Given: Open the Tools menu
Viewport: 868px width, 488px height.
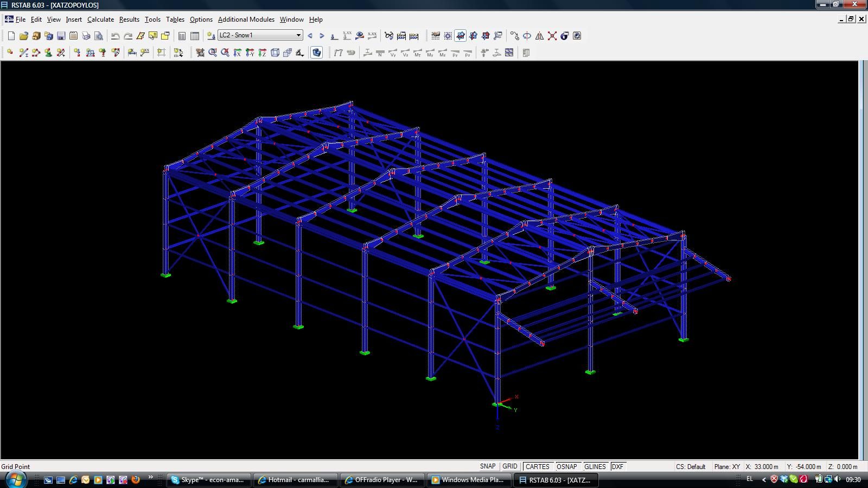Looking at the screenshot, I should (x=152, y=19).
